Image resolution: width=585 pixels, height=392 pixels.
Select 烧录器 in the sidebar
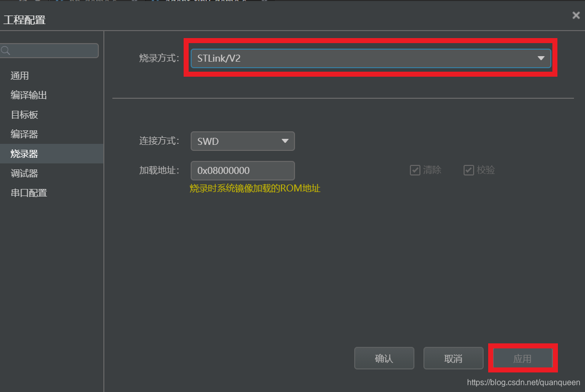coord(52,153)
